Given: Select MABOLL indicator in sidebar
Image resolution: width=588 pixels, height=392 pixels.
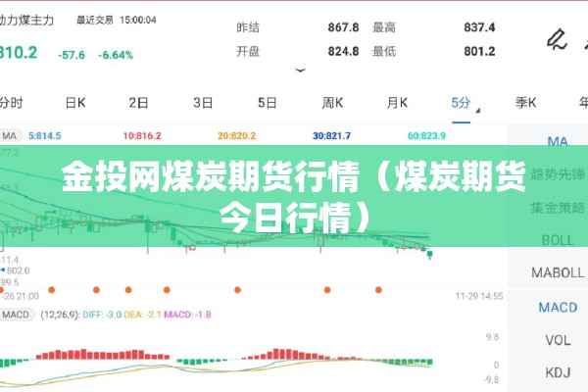Looking at the screenshot, I should 558,272.
